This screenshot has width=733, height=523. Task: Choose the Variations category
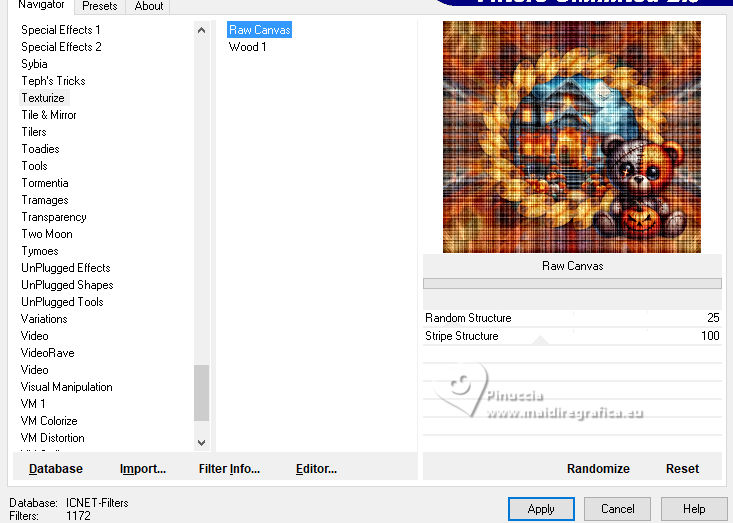click(x=44, y=319)
